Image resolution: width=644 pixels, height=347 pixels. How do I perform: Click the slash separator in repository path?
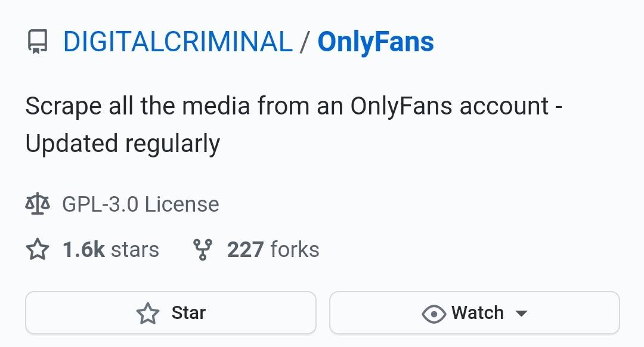pos(305,42)
